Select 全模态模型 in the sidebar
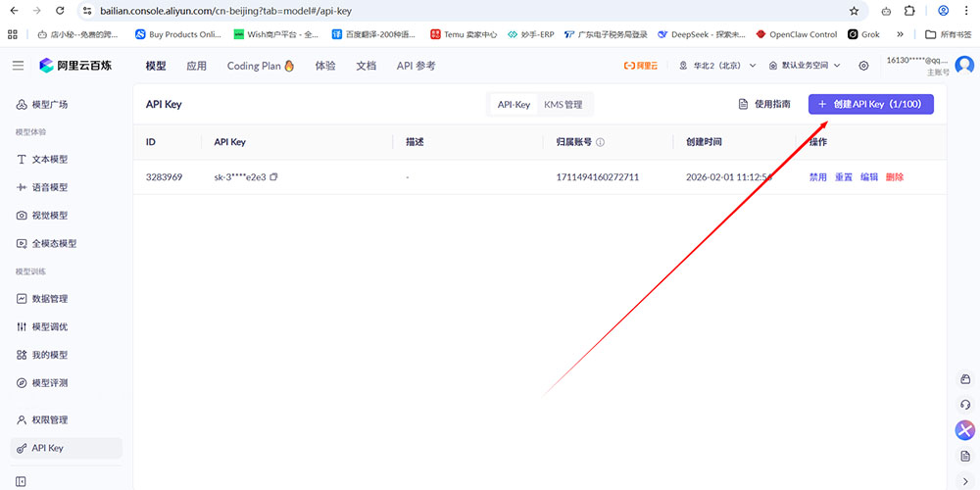980x490 pixels. coord(46,244)
